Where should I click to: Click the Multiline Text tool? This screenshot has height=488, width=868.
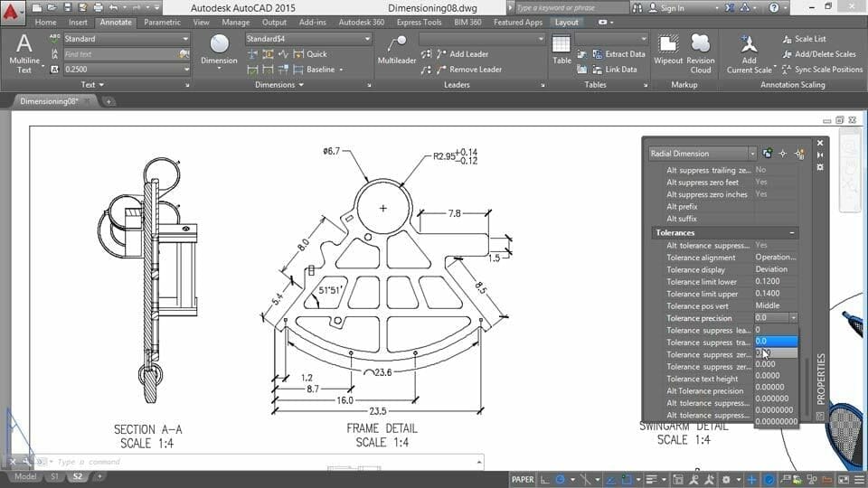point(24,52)
